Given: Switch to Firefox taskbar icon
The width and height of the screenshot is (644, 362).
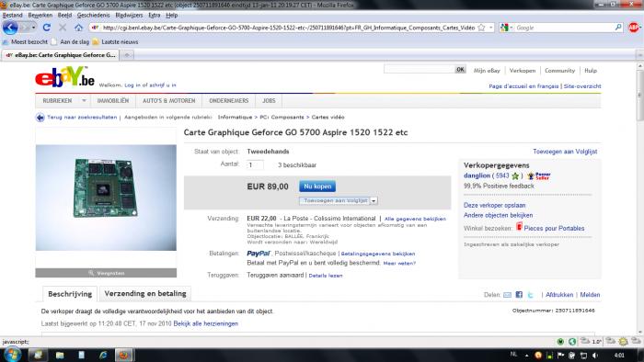Looking at the screenshot, I should (123, 355).
